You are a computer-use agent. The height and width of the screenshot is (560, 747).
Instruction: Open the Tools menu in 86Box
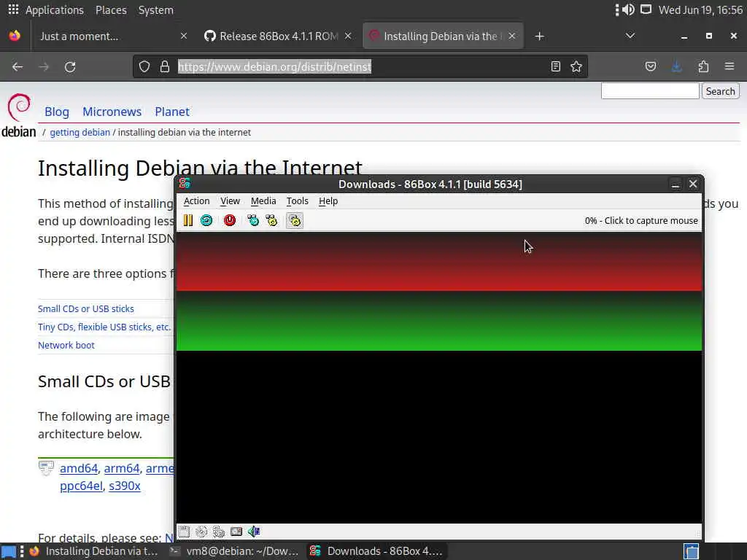298,201
